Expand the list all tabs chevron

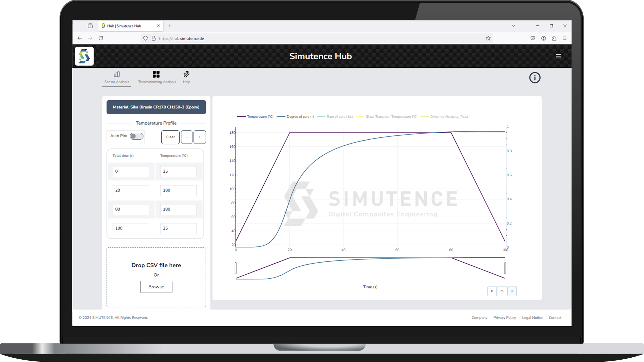pyautogui.click(x=513, y=26)
